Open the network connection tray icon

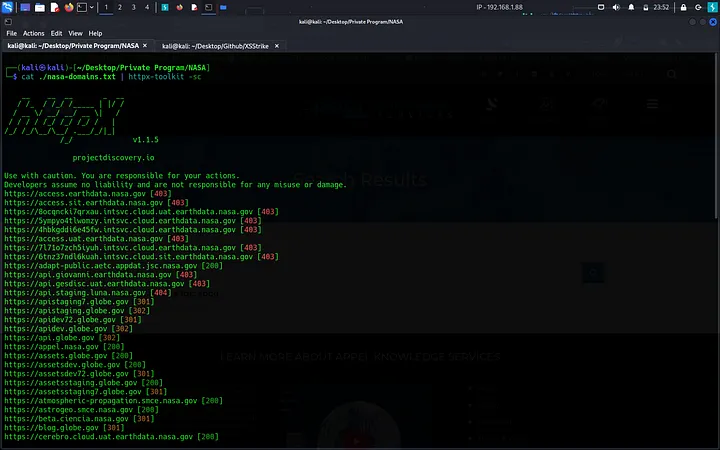pyautogui.click(x=601, y=7)
